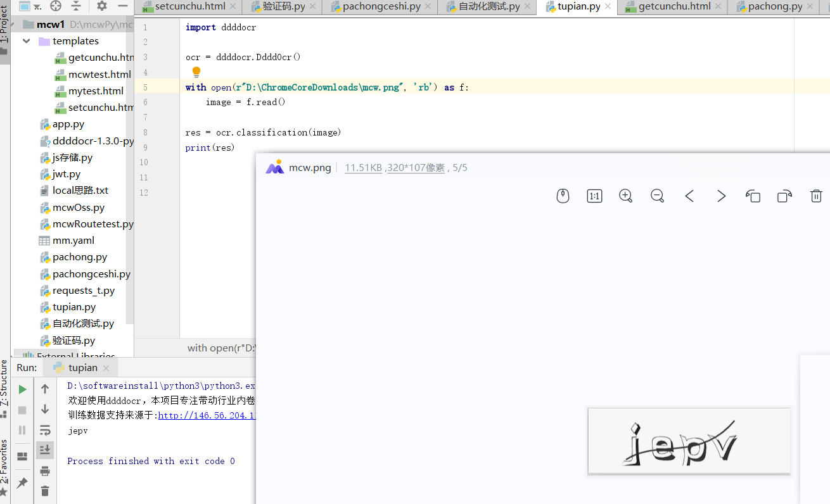Print the Run console output
This screenshot has width=830, height=504.
pyautogui.click(x=45, y=470)
